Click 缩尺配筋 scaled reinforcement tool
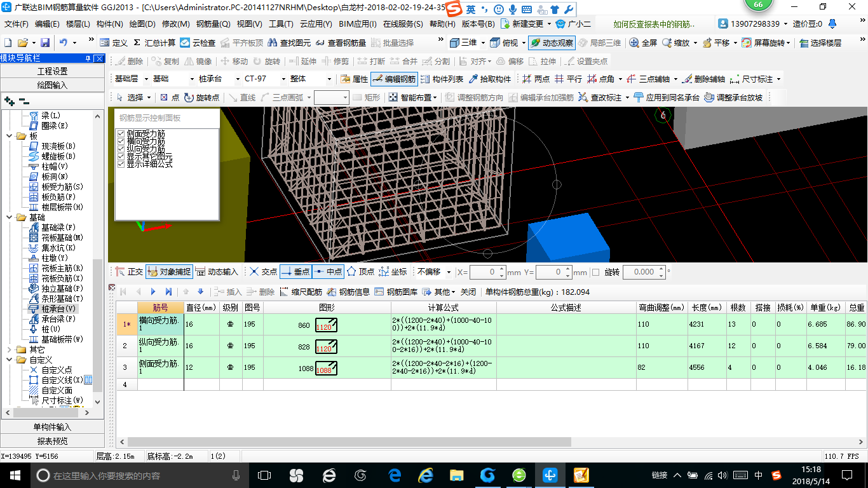This screenshot has width=868, height=488. click(301, 292)
